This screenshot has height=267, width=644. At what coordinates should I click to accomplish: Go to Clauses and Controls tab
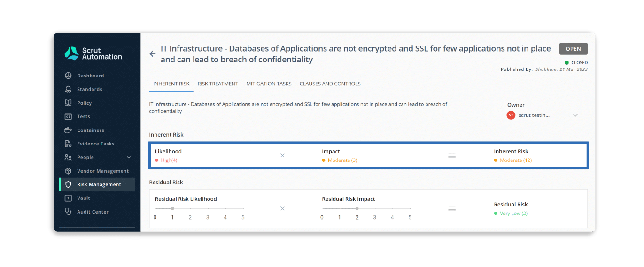(330, 84)
